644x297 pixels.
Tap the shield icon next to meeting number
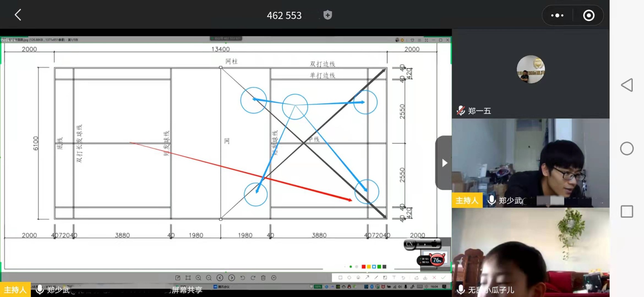(x=327, y=15)
